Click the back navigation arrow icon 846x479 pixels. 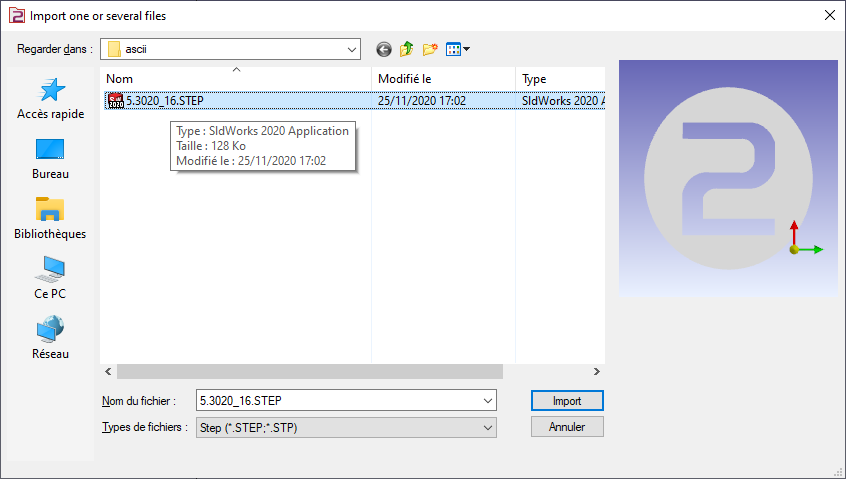(x=384, y=49)
